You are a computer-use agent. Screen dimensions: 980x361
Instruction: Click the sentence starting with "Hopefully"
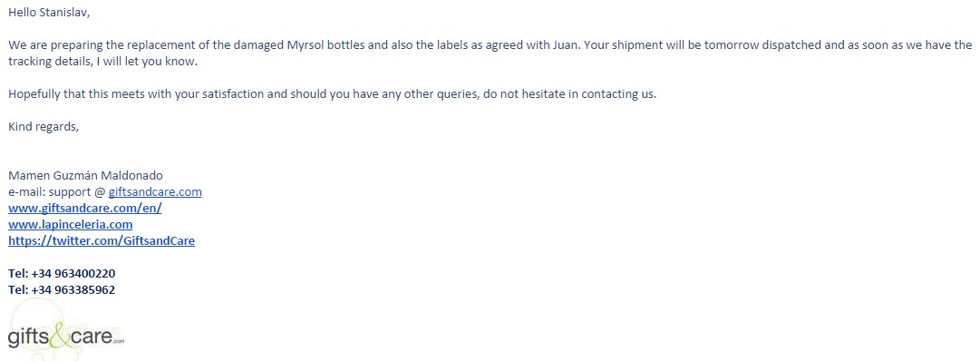[x=333, y=95]
